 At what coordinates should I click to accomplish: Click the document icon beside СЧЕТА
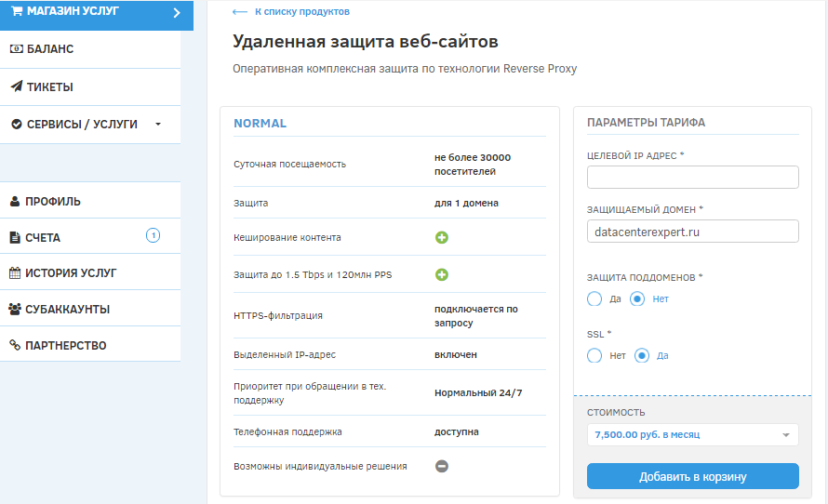click(x=15, y=238)
